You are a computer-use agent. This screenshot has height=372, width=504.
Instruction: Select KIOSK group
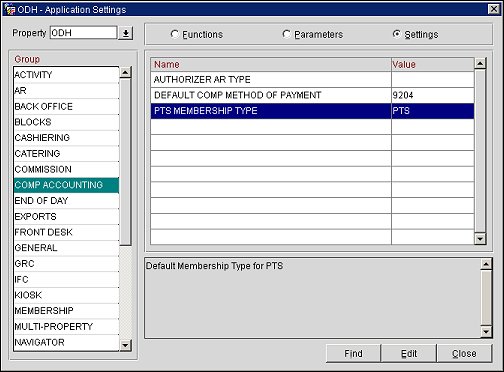tap(66, 295)
